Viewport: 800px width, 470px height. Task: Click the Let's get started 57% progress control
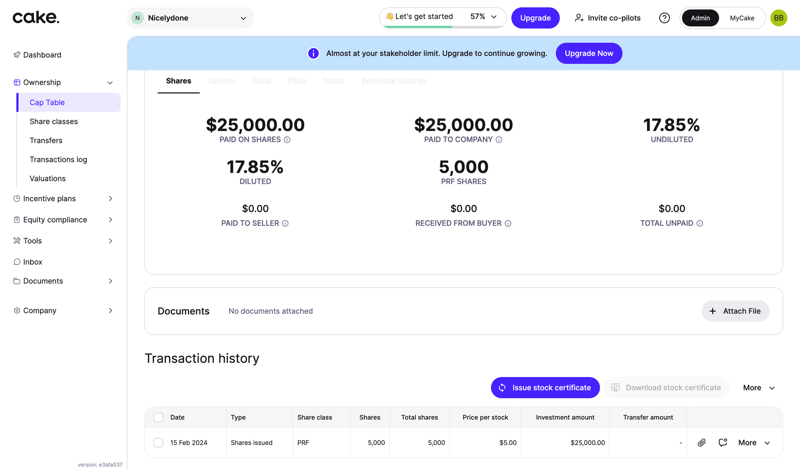point(441,17)
